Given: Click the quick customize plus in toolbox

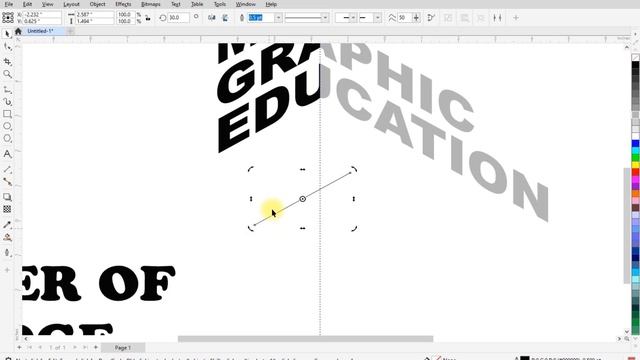Looking at the screenshot, I should [7, 270].
